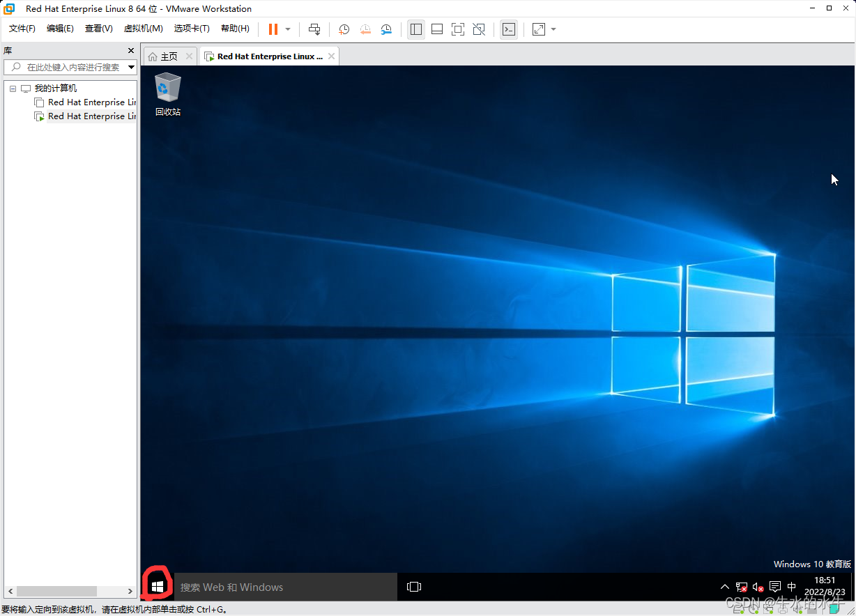Click the stretch guest display icon

(x=539, y=29)
